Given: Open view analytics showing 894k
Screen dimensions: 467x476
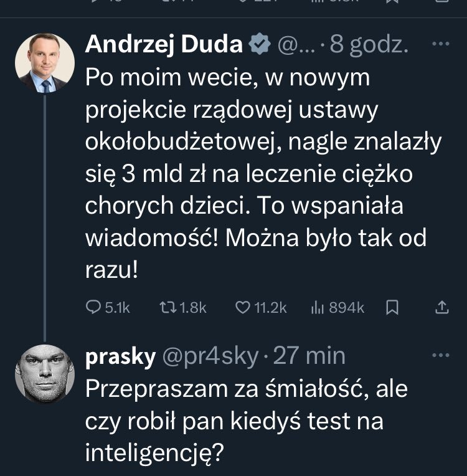Looking at the screenshot, I should click(318, 307).
